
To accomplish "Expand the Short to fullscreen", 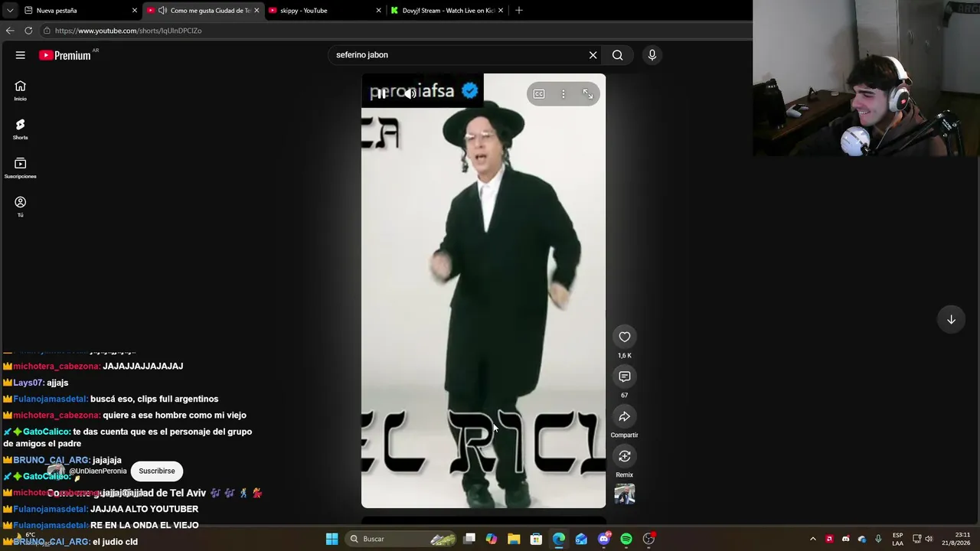I will (588, 94).
